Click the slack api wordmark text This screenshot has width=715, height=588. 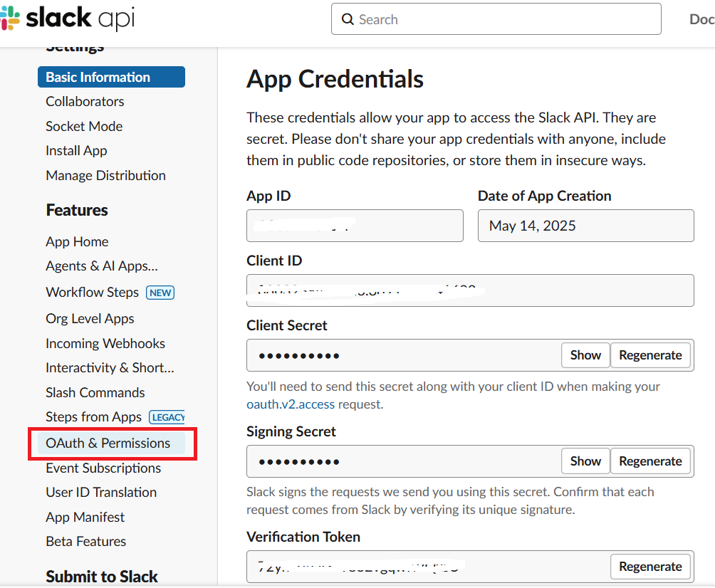coord(80,19)
